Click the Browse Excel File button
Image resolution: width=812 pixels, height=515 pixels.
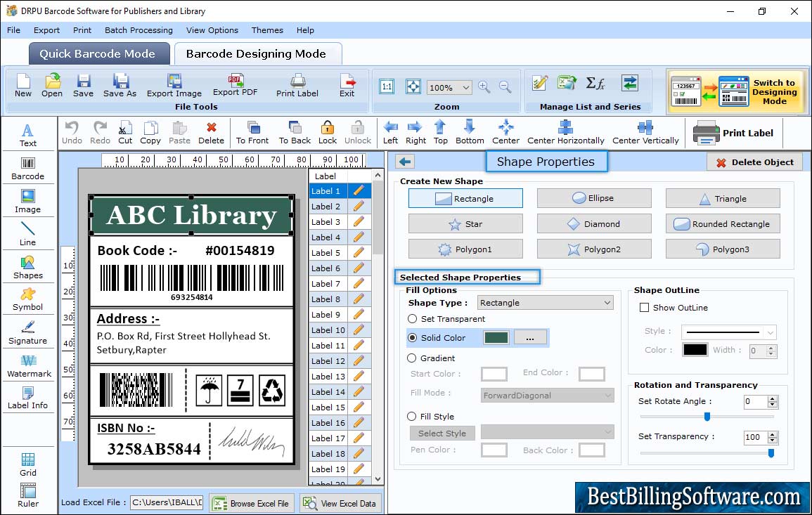tap(252, 503)
